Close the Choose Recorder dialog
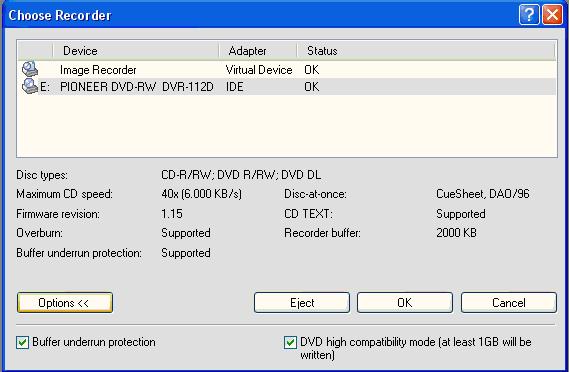 [x=552, y=15]
